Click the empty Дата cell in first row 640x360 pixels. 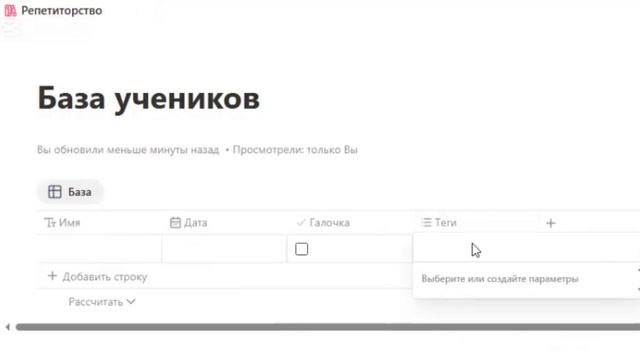tap(224, 249)
